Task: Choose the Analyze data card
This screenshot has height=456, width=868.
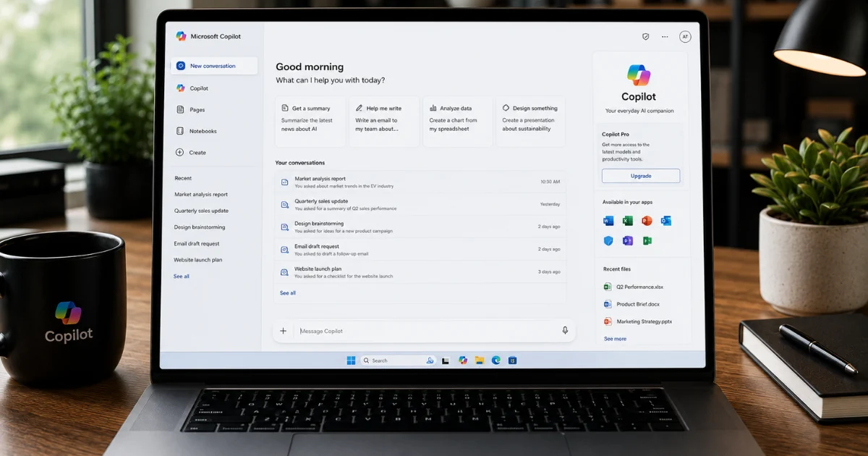Action: point(458,122)
